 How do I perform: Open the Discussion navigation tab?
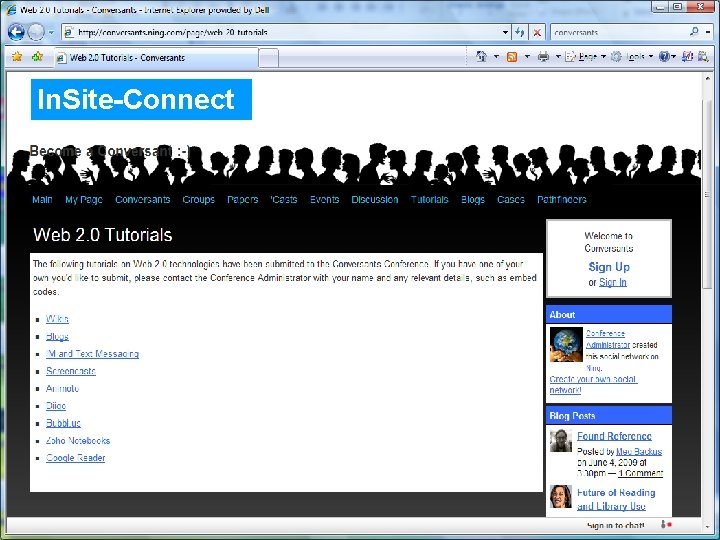click(375, 200)
